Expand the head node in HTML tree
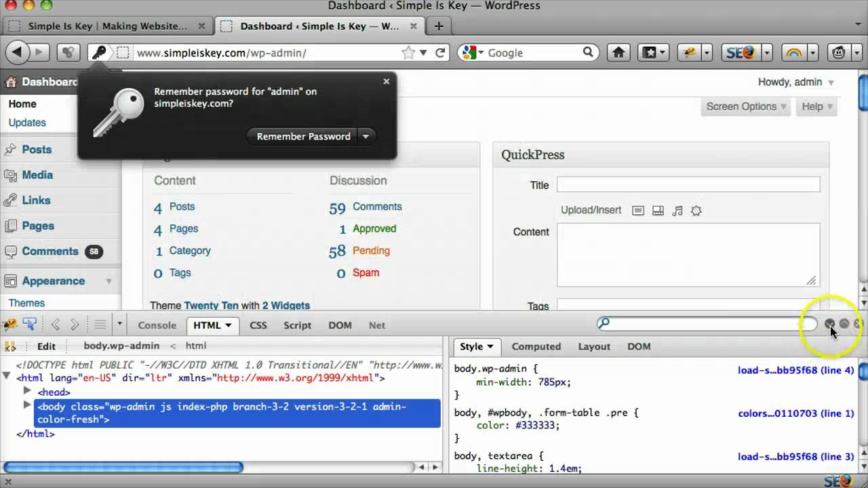The height and width of the screenshot is (488, 868). (x=27, y=391)
